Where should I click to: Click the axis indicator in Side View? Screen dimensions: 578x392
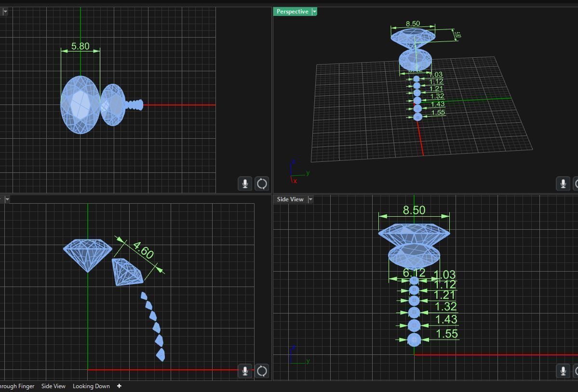tap(299, 355)
